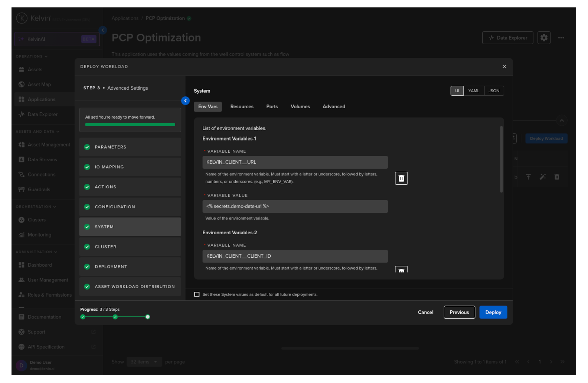Click the Kelvin logo icon
588x383 pixels.
22,18
